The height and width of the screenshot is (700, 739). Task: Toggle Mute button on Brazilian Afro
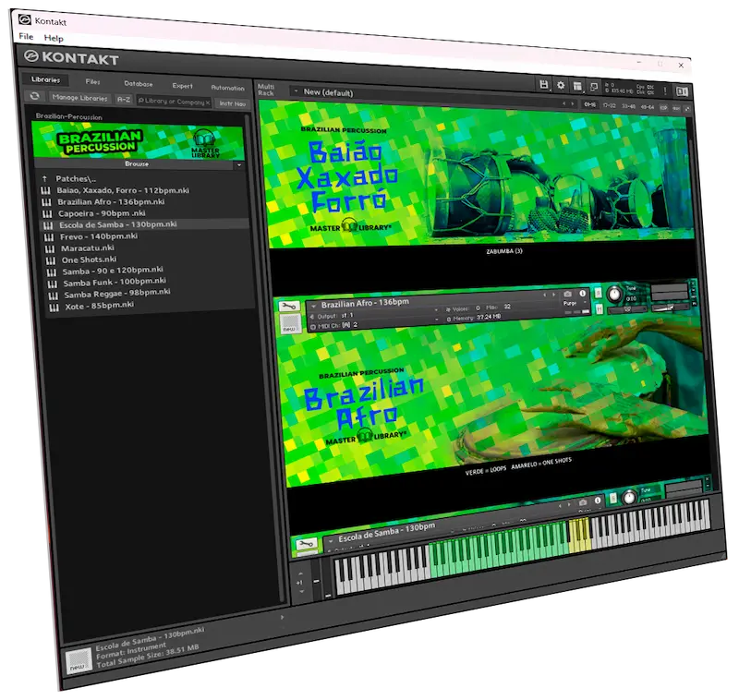click(x=599, y=309)
